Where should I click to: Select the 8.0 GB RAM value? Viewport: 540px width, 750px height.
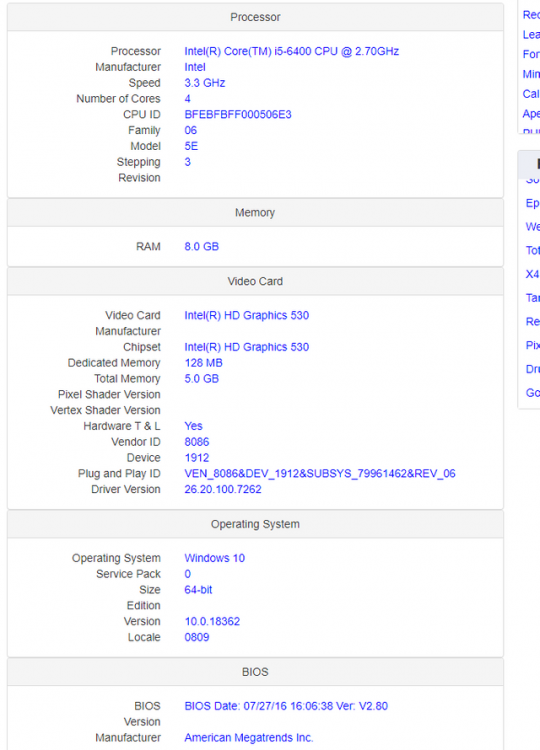201,246
